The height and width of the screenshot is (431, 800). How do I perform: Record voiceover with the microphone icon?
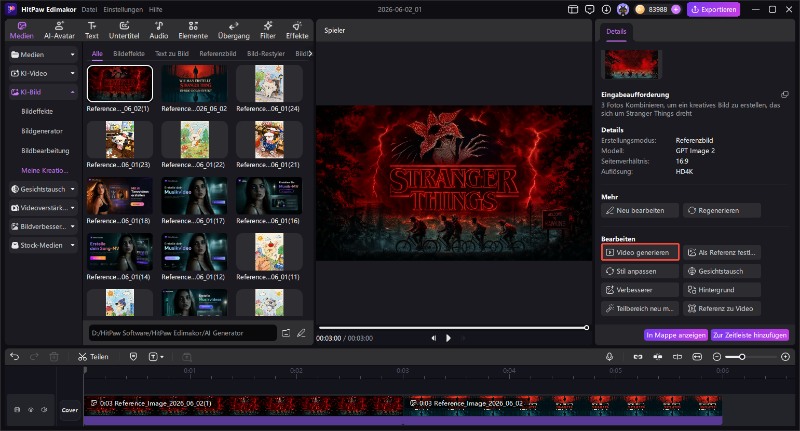tap(609, 357)
